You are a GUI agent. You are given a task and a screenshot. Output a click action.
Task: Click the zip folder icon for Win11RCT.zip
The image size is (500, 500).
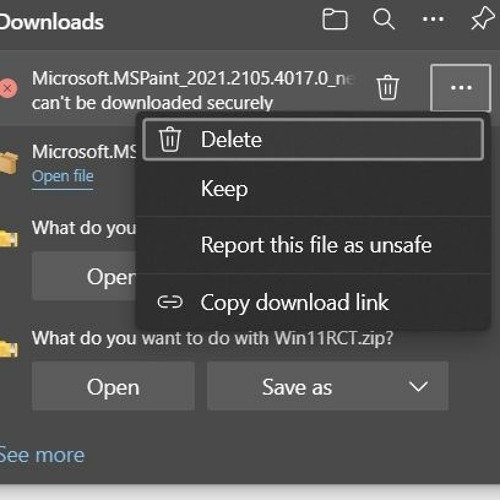click(9, 349)
